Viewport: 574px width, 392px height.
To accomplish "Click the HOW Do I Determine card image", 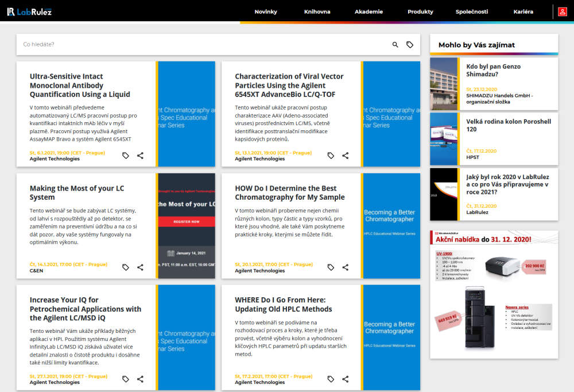I will [x=391, y=226].
